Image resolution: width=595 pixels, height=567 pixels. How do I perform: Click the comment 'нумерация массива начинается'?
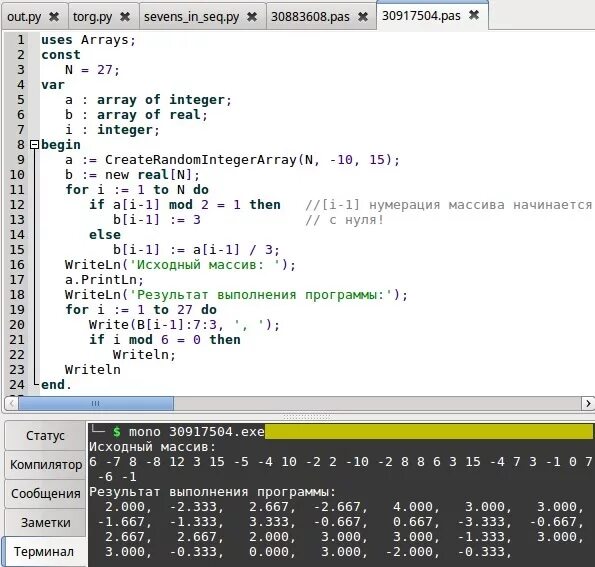[x=480, y=205]
